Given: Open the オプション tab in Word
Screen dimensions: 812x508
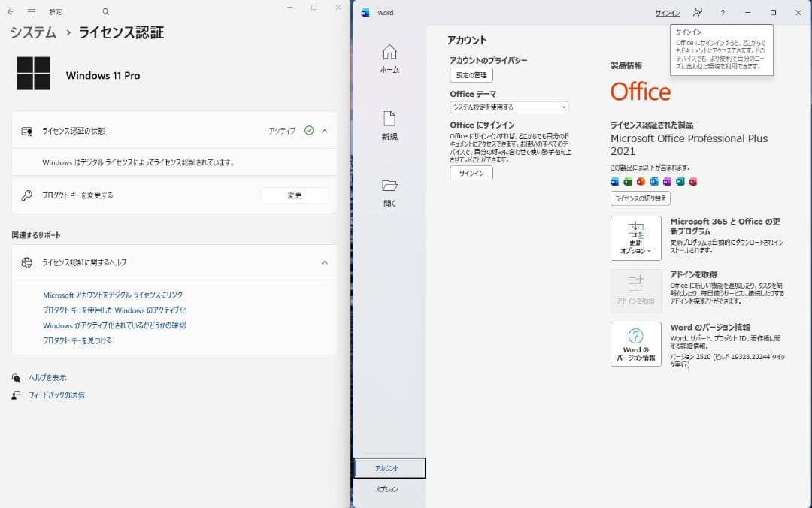Looking at the screenshot, I should click(x=388, y=488).
